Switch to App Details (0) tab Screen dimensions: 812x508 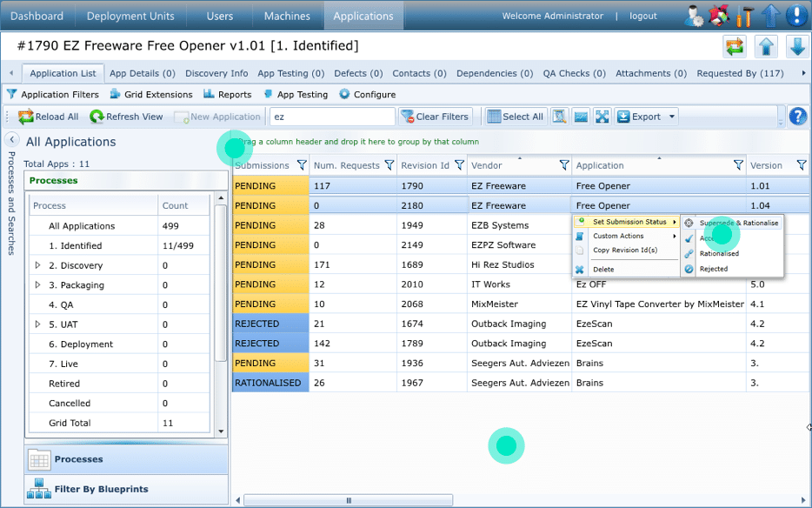coord(143,74)
